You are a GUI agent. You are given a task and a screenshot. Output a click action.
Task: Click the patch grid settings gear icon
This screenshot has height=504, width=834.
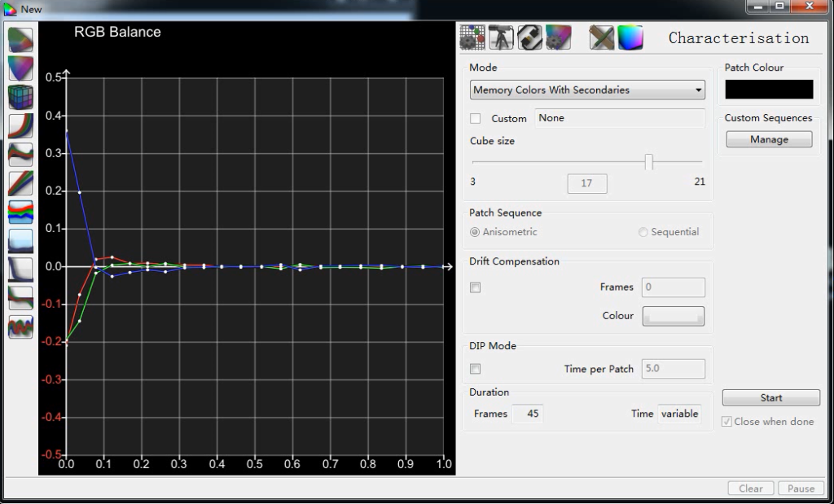tap(472, 37)
